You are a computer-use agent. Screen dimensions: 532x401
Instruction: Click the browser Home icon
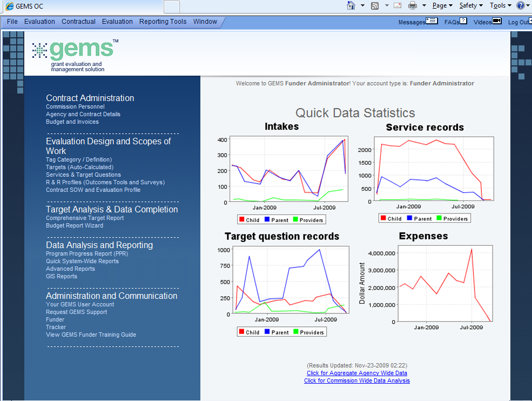(x=351, y=5)
